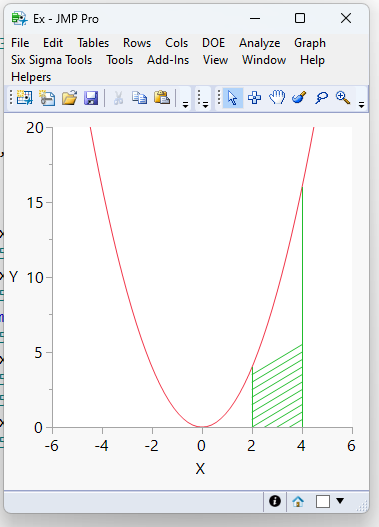Open the View menu

click(x=215, y=60)
